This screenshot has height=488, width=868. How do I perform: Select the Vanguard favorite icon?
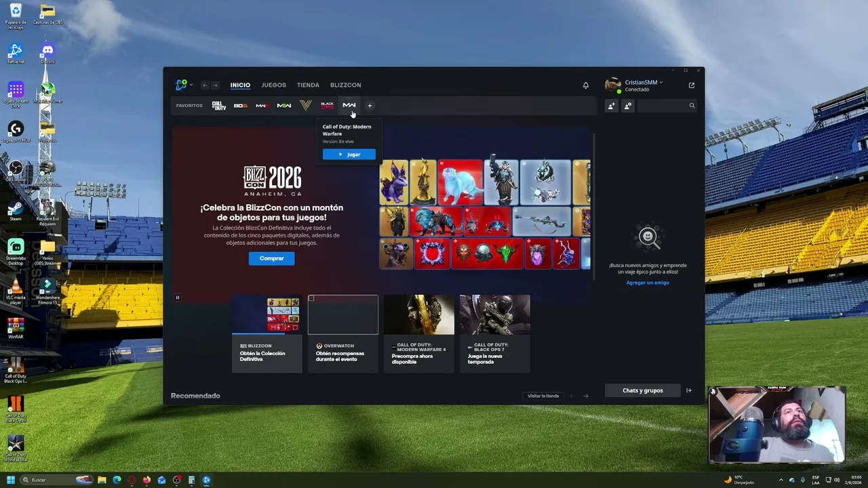306,106
